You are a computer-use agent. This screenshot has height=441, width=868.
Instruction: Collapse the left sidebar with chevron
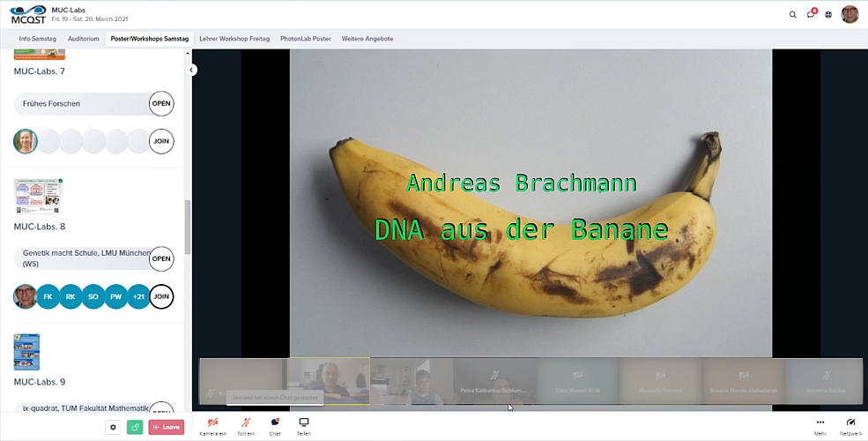coord(192,71)
